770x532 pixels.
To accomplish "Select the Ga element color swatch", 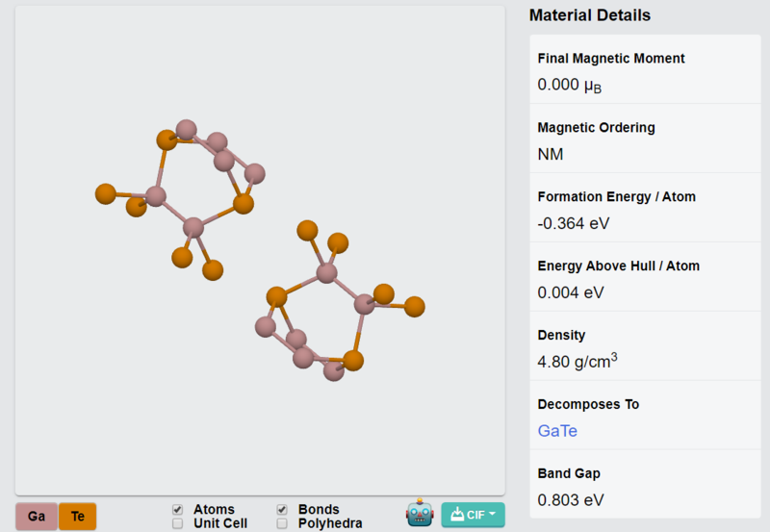I will pos(37,517).
